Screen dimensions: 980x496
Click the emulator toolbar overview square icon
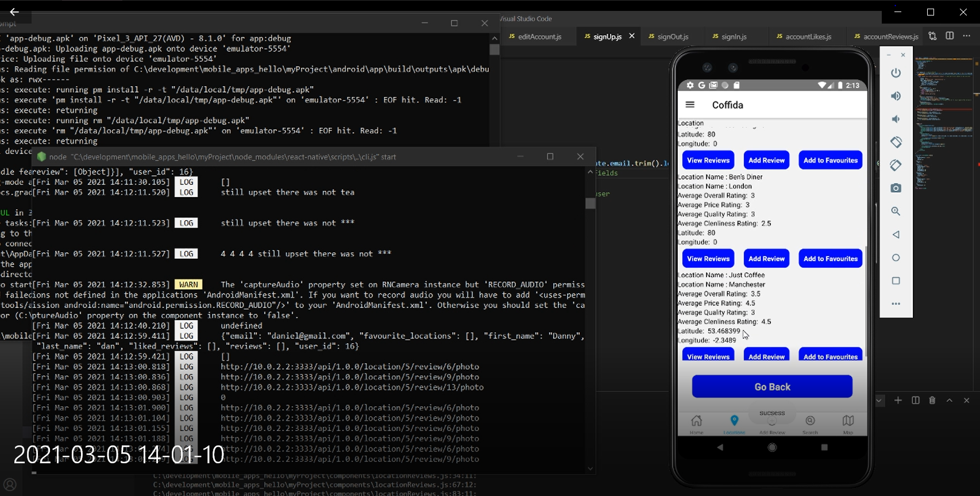coord(896,280)
